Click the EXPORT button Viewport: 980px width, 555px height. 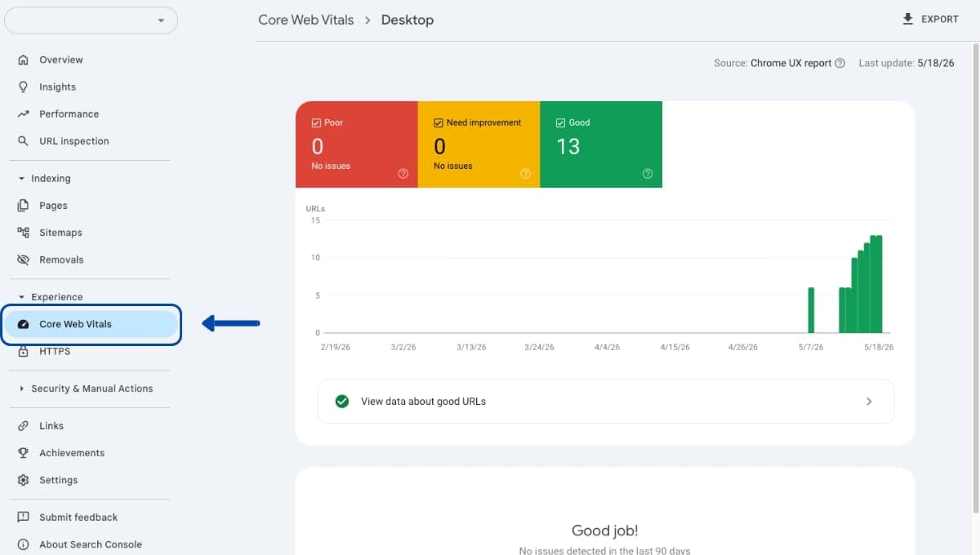930,19
